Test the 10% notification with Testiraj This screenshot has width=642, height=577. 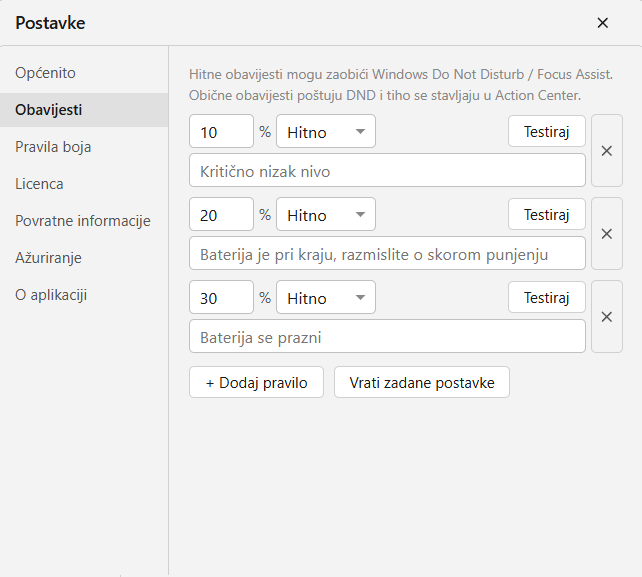click(547, 131)
